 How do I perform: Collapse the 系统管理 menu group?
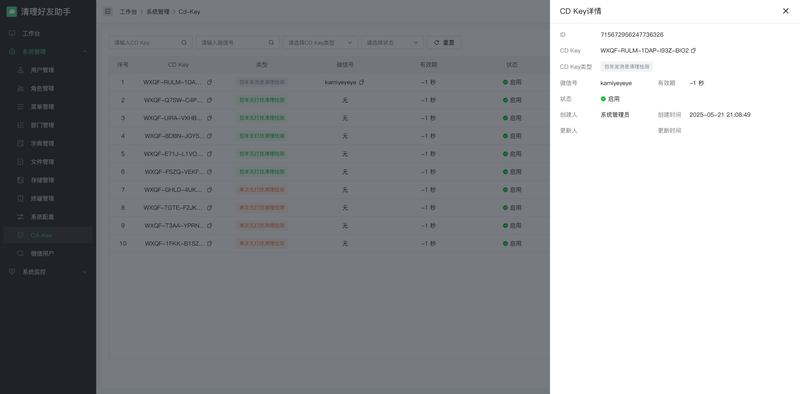coord(48,52)
